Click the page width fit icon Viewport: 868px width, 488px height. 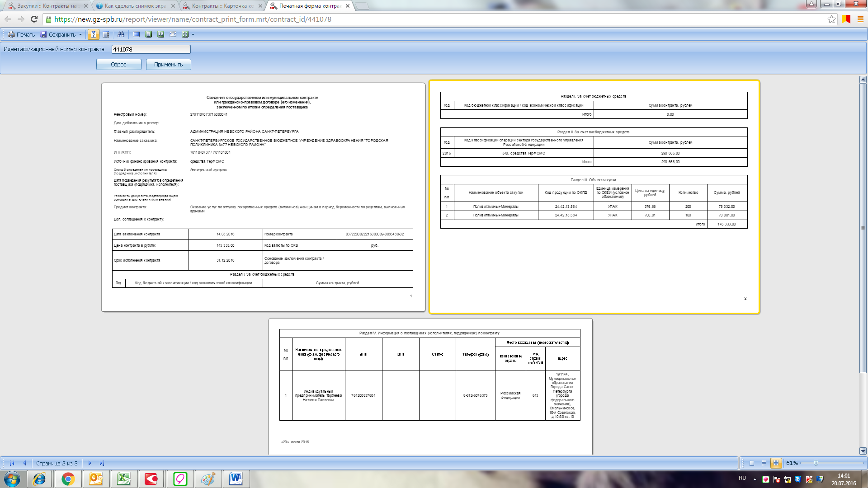tap(173, 34)
